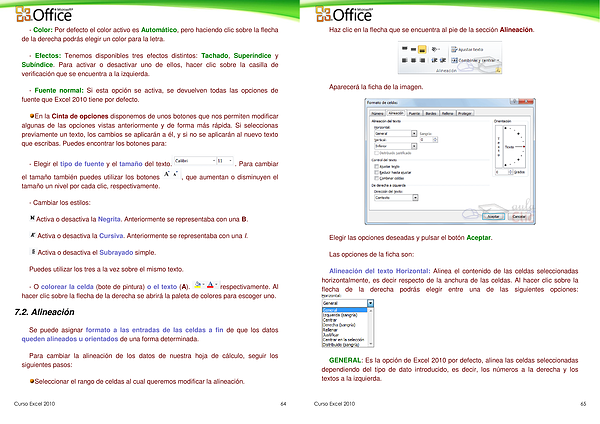Open the Calibri font name dropdown
The width and height of the screenshot is (600, 424).
tap(214, 161)
